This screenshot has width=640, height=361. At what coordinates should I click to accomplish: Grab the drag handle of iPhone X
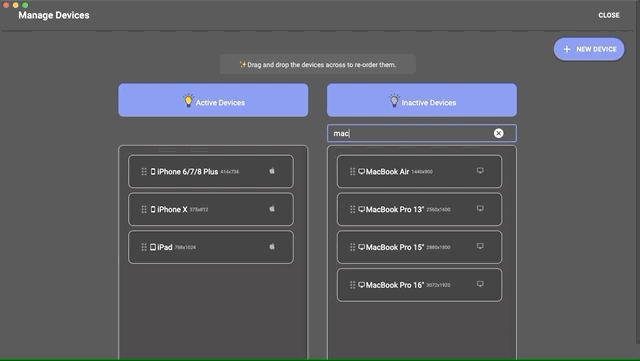(x=144, y=209)
